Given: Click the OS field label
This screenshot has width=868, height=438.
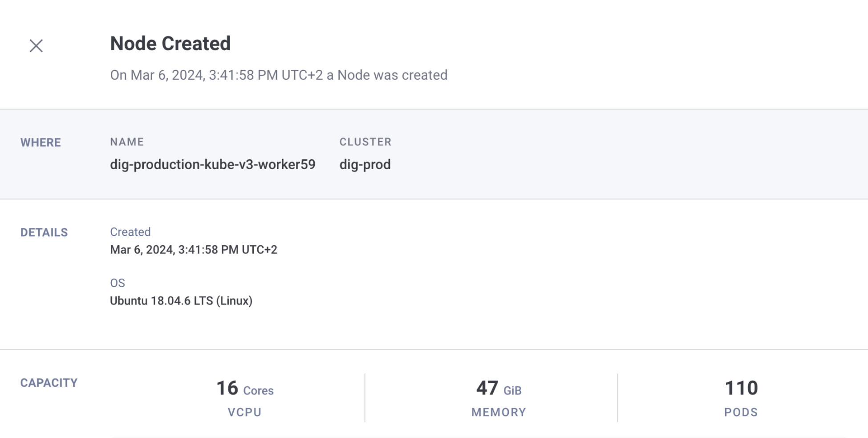Looking at the screenshot, I should coord(118,283).
